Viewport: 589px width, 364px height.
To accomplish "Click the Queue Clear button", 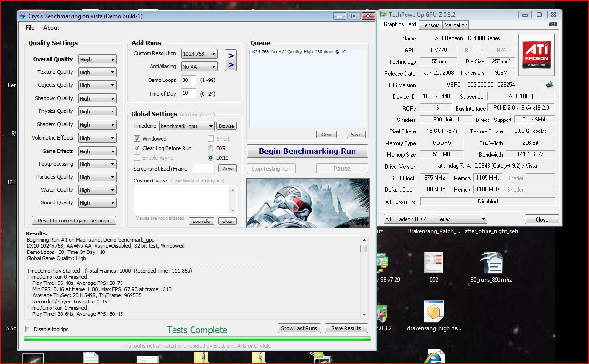I will [326, 134].
